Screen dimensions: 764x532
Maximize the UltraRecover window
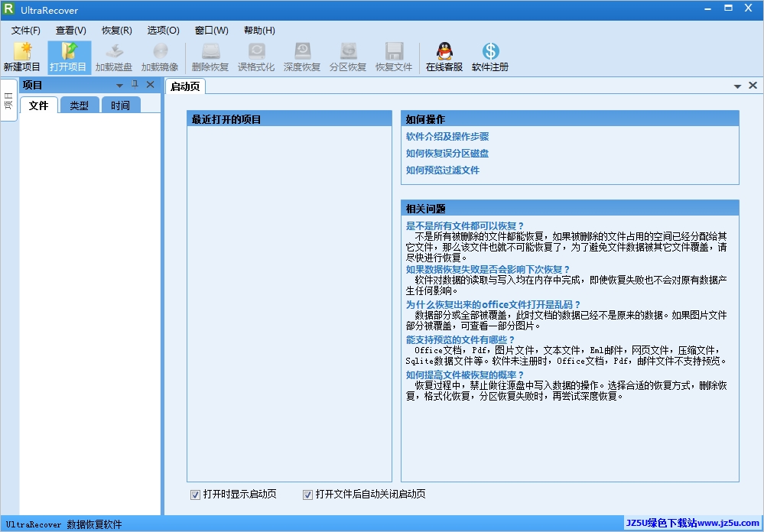click(x=728, y=8)
